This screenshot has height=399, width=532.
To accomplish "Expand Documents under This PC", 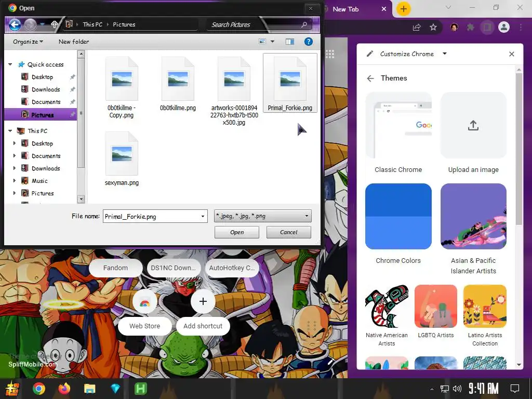I will (x=14, y=156).
